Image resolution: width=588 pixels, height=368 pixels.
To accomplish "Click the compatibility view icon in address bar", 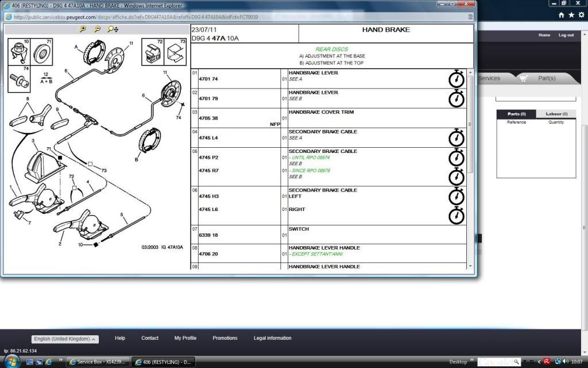I will 470,17.
